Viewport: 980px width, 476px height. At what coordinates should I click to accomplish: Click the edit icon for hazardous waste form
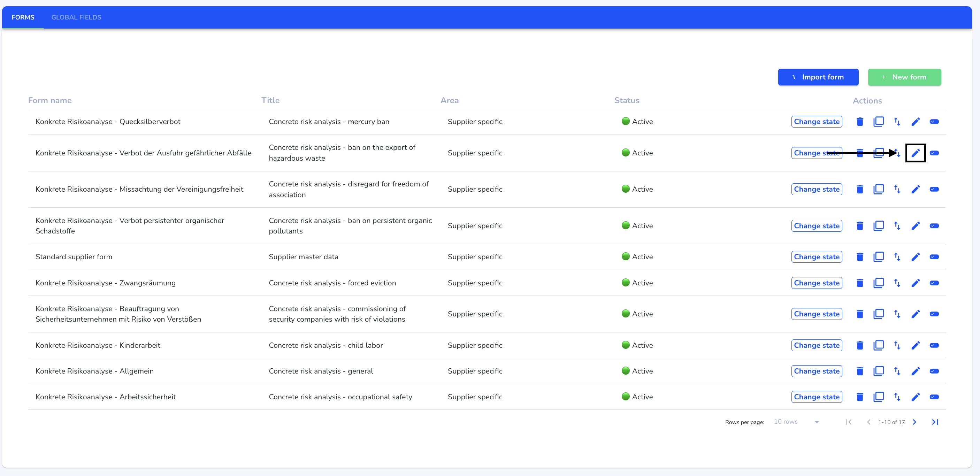[x=915, y=153]
